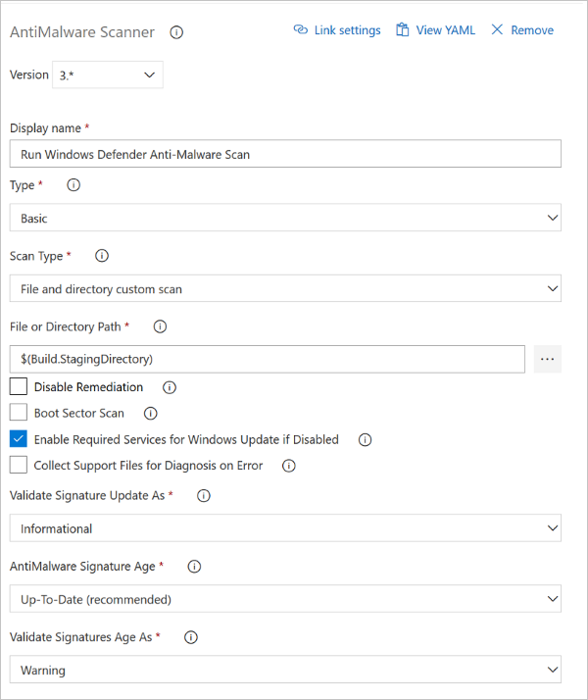Check Collect Support Files for Diagnosis on Error
588x700 pixels.
tap(19, 465)
